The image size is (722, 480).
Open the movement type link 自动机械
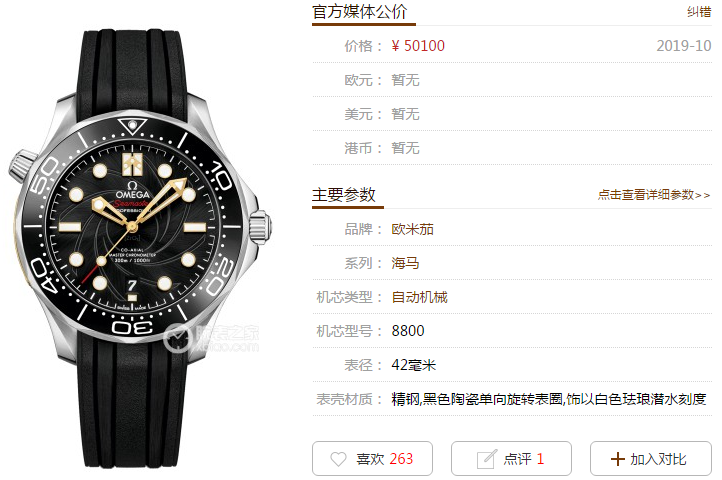(419, 297)
